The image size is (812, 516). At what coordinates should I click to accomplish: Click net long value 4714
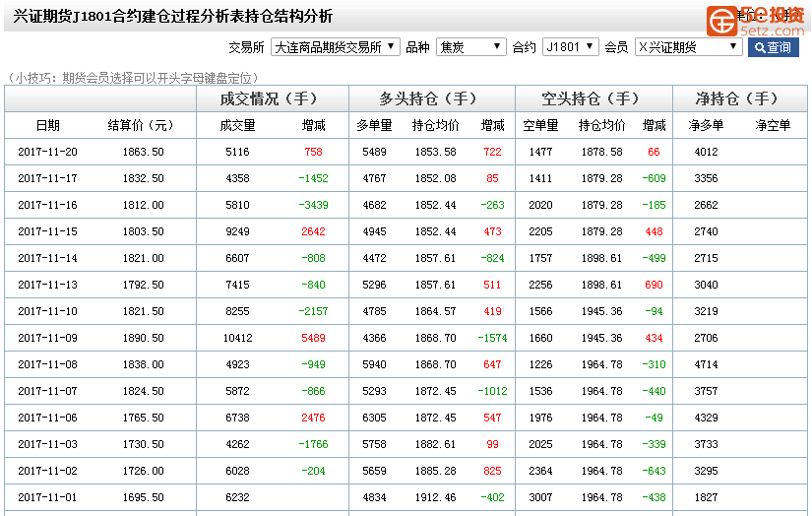[x=706, y=364]
